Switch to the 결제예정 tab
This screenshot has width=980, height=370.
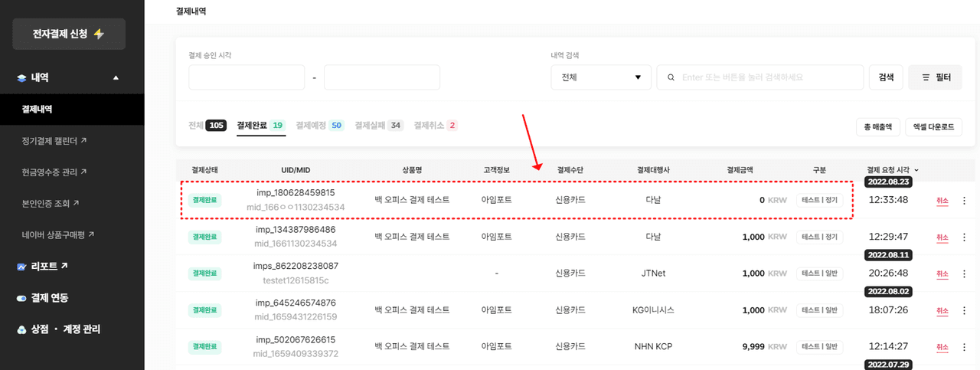(319, 125)
